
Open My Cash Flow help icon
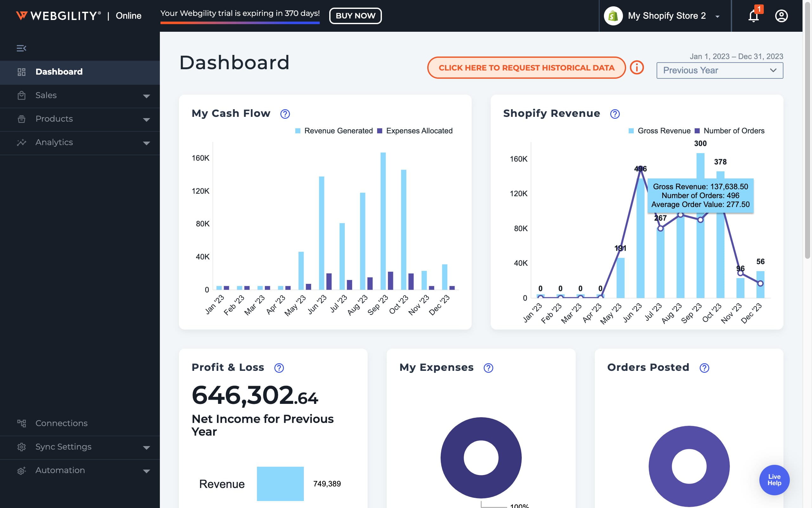285,114
